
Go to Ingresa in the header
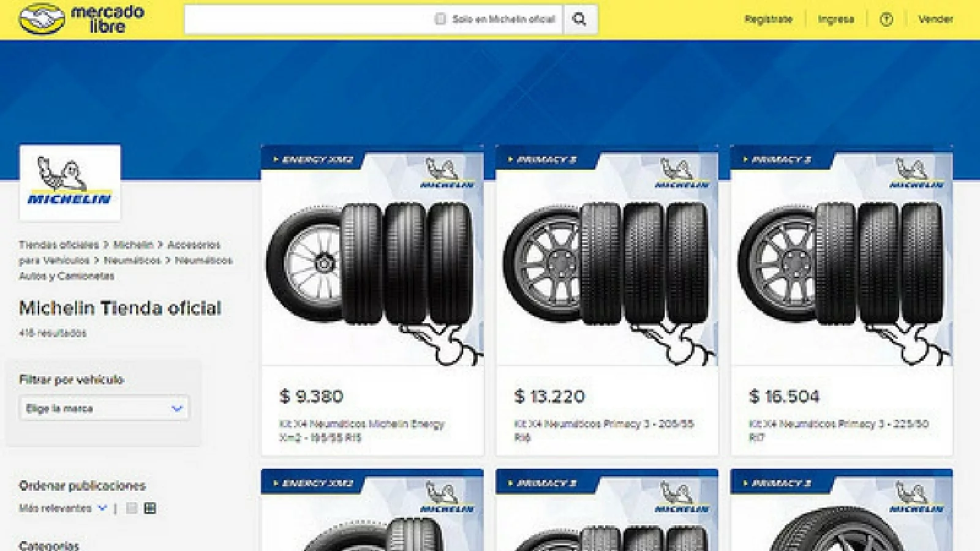pyautogui.click(x=835, y=20)
